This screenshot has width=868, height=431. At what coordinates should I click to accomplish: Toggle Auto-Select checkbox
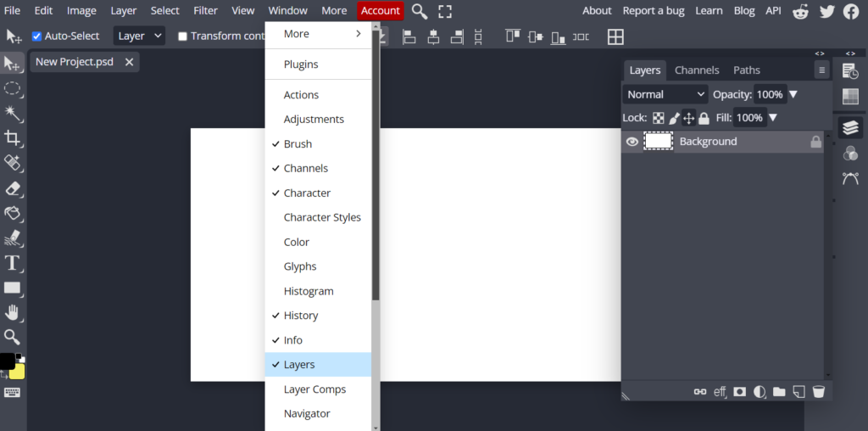[37, 36]
